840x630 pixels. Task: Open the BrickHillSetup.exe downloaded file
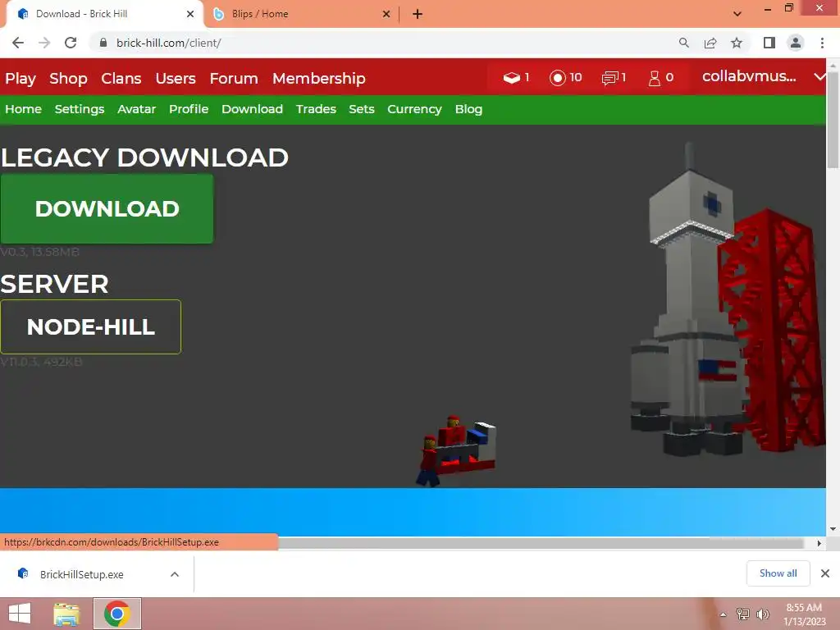[81, 574]
